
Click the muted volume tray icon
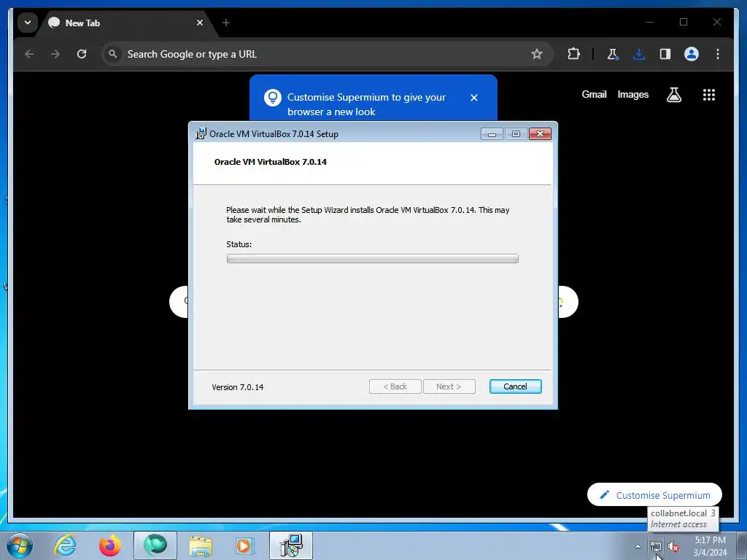coord(673,547)
